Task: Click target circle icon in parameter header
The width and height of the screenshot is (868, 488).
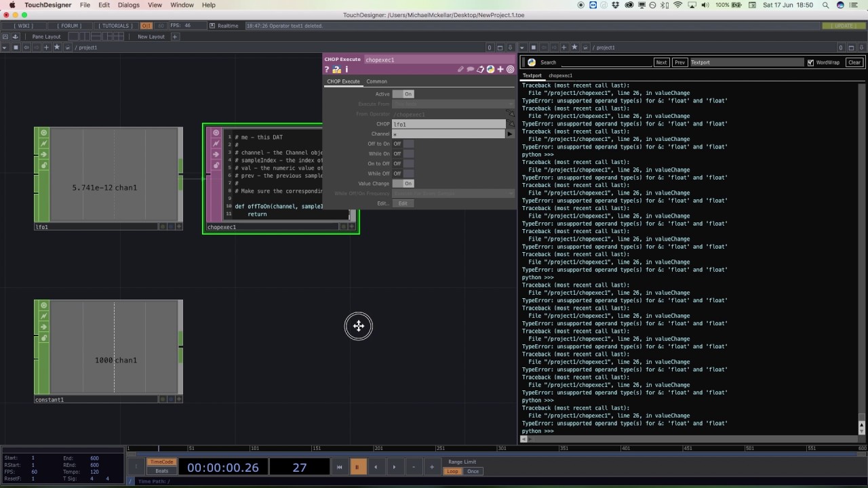Action: (511, 69)
